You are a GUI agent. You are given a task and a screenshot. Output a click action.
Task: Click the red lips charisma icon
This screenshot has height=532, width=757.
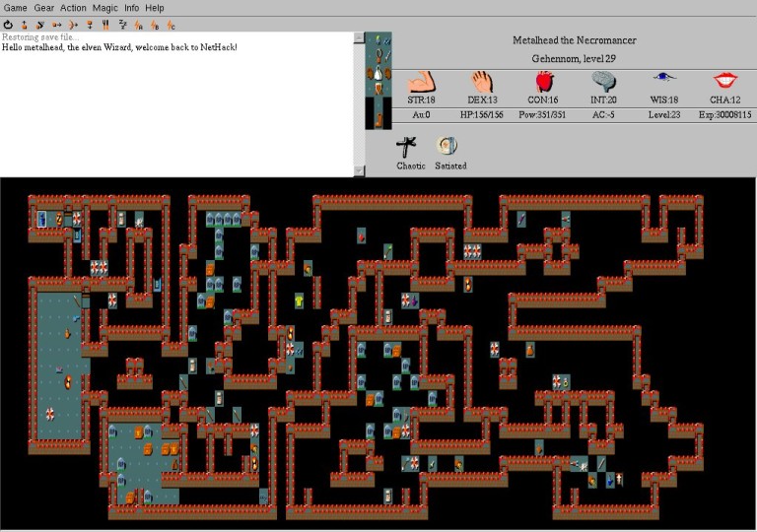point(725,80)
